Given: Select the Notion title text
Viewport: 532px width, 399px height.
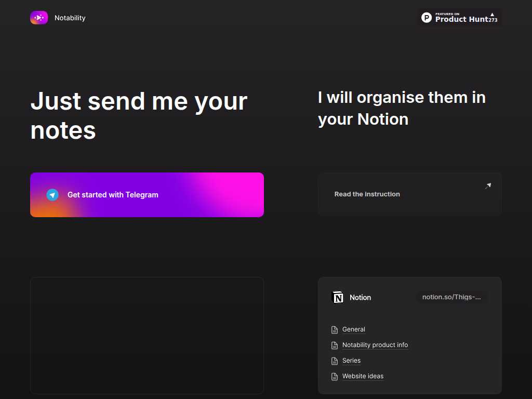Looking at the screenshot, I should (361, 298).
